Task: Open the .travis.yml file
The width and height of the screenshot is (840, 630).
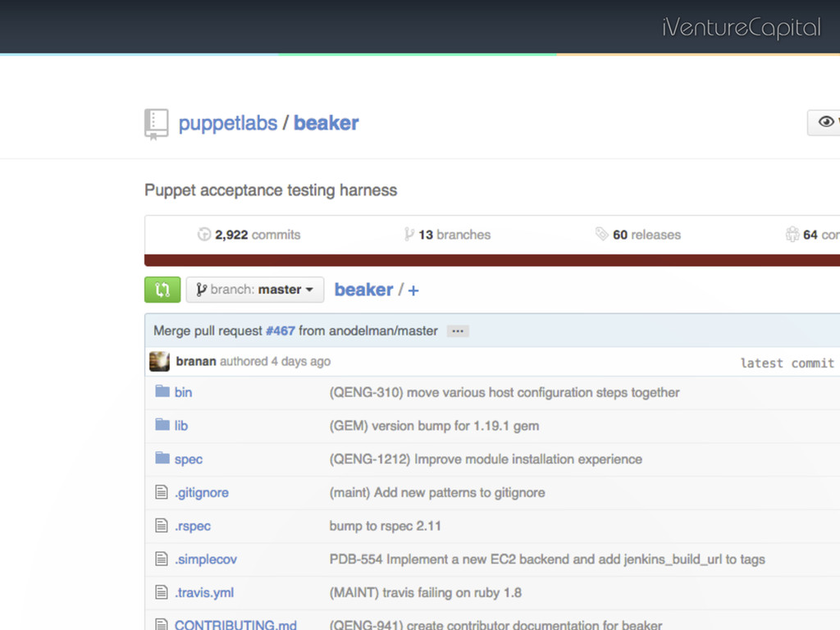Action: (x=204, y=593)
